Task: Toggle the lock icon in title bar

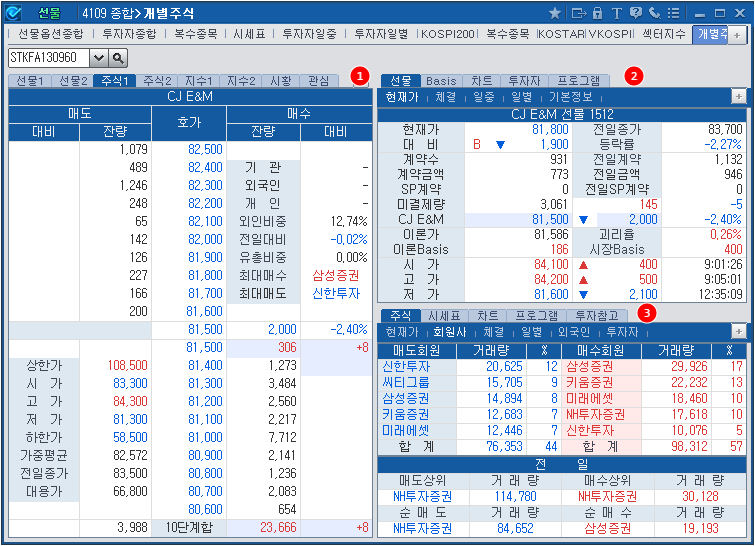Action: 598,13
